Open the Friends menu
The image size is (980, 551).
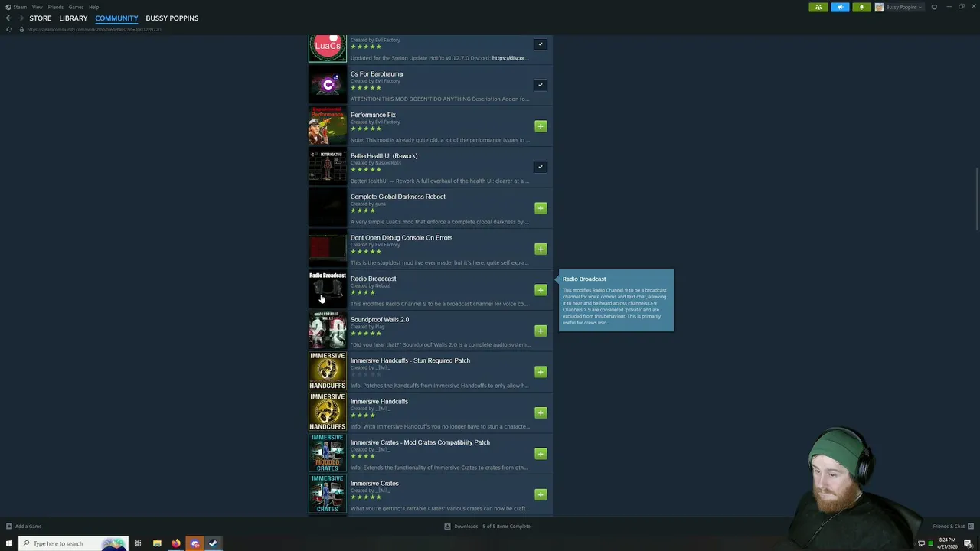click(x=56, y=7)
